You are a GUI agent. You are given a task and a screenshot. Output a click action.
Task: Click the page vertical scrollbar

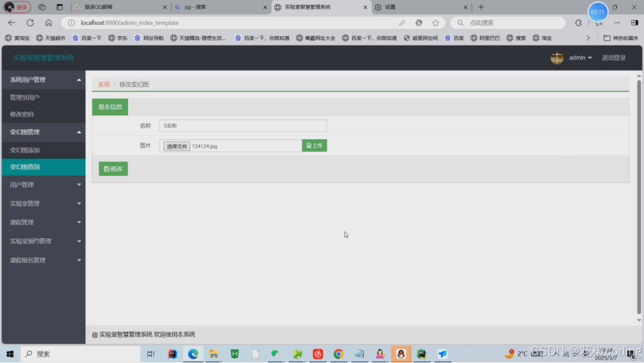tap(639, 196)
